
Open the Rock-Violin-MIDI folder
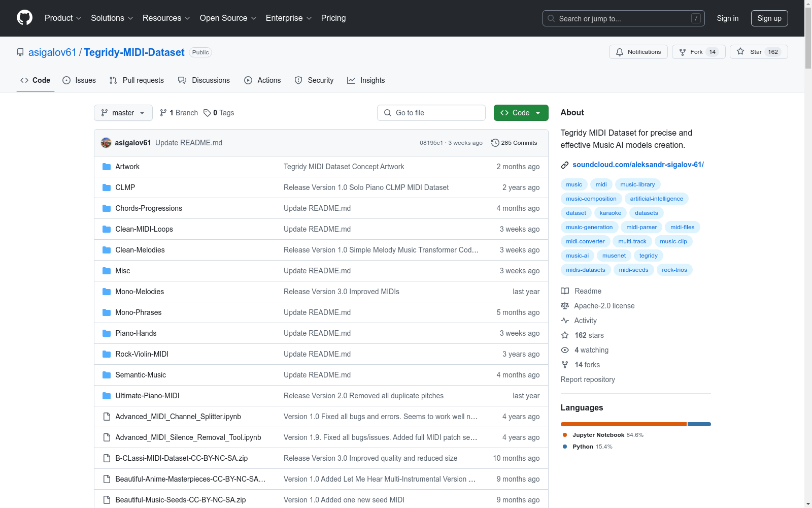(142, 354)
